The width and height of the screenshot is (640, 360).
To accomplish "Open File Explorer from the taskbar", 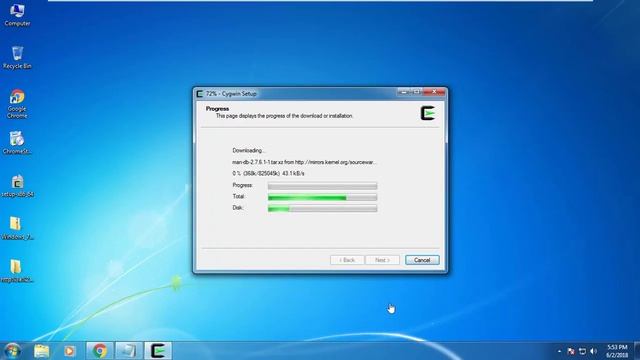I will point(42,351).
